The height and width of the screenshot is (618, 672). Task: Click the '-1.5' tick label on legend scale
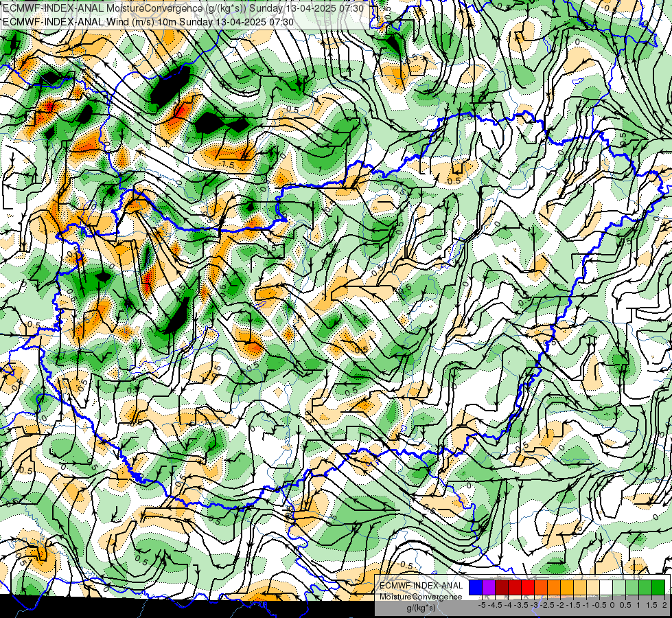(573, 605)
